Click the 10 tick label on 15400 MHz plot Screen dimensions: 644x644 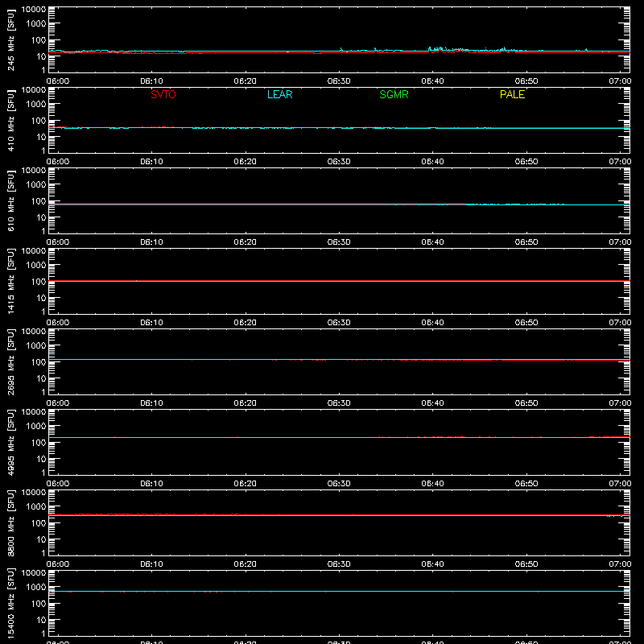coord(41,620)
